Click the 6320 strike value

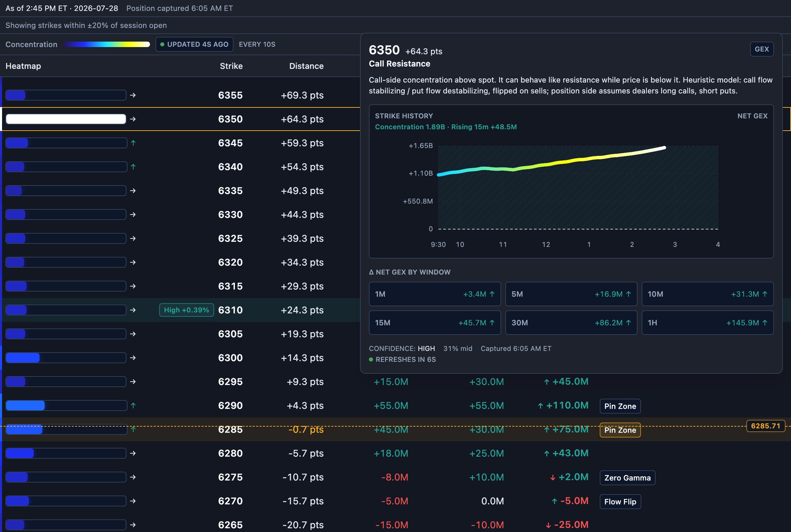[x=230, y=262]
